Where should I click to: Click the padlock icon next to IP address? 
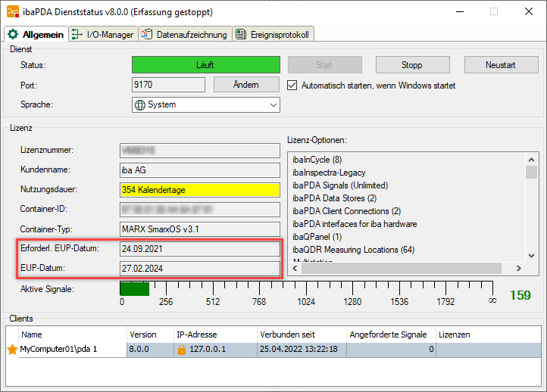click(182, 350)
